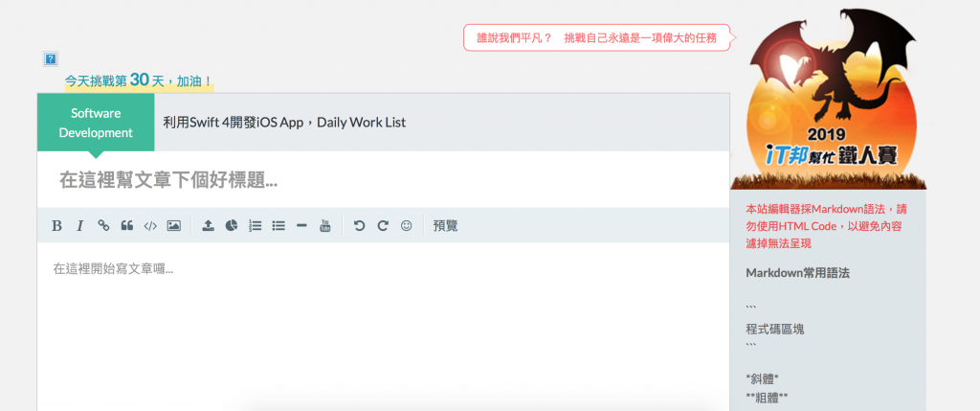The image size is (980, 411).
Task: Click the 誰說我們平凡 slogan bubble
Action: [597, 37]
